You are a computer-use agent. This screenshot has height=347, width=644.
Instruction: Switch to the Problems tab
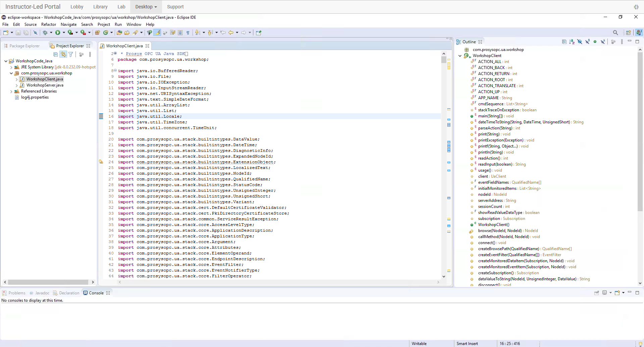(x=14, y=293)
